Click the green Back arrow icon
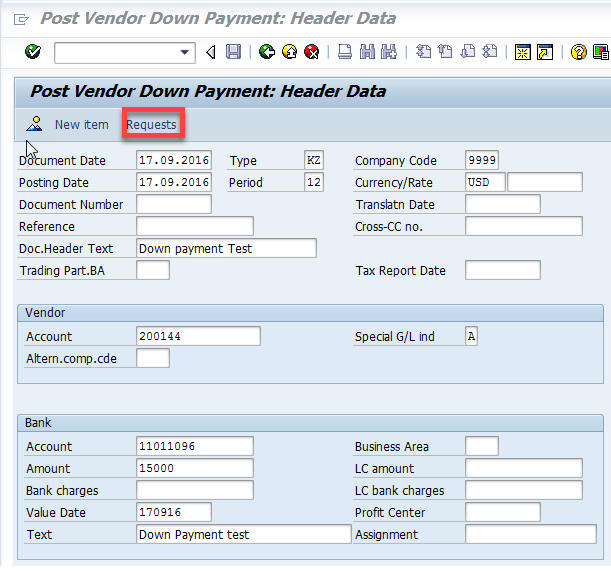The image size is (611, 572). point(267,52)
